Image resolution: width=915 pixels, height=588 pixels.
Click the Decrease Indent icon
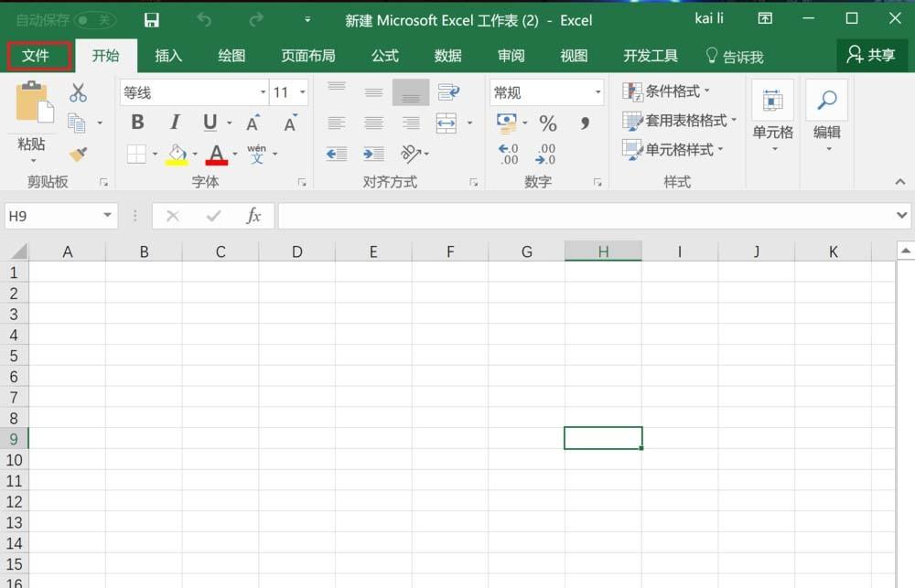tap(337, 153)
